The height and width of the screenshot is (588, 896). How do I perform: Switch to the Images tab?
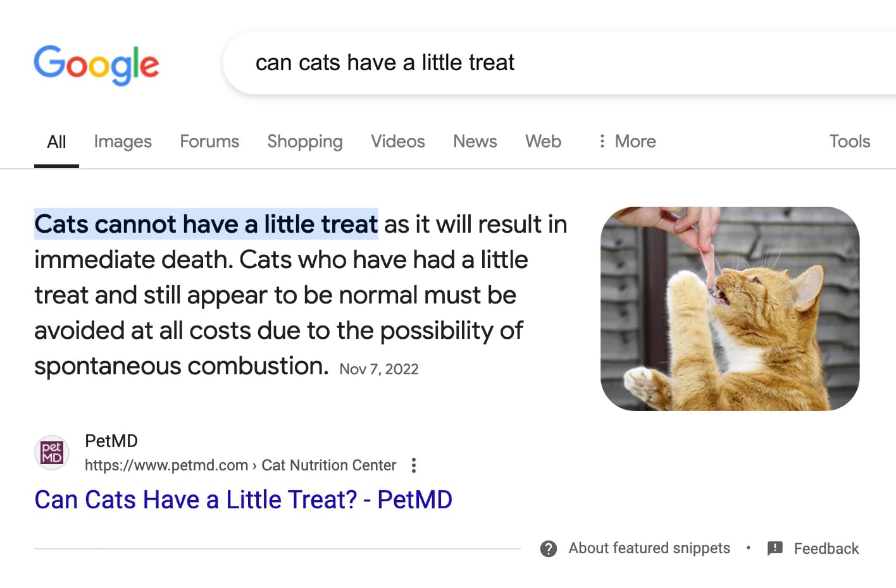123,141
